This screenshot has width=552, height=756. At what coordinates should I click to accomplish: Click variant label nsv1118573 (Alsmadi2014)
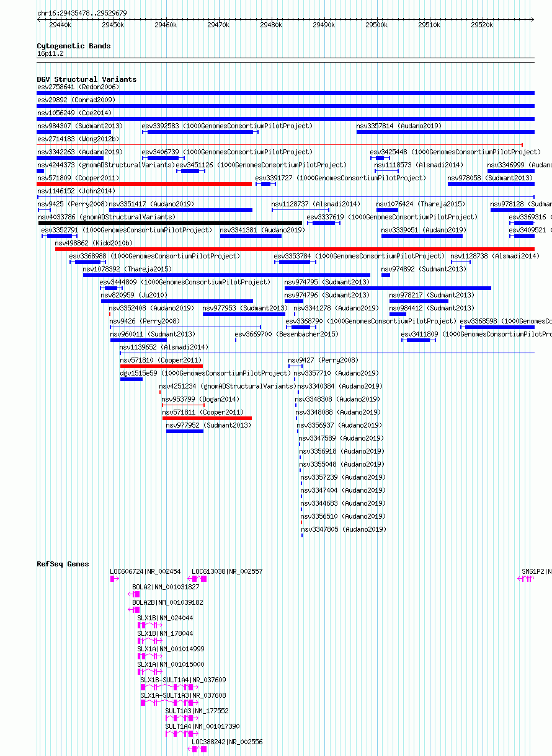point(419,165)
